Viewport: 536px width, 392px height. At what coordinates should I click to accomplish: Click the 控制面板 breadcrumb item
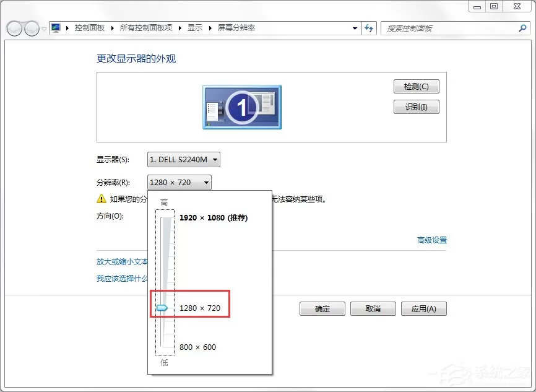pos(90,28)
